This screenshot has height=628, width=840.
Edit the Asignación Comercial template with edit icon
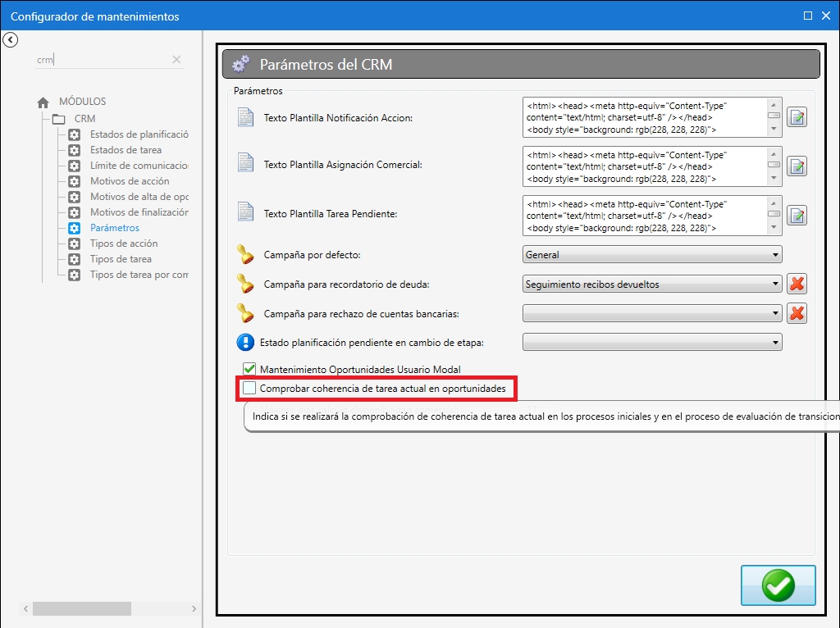[797, 166]
